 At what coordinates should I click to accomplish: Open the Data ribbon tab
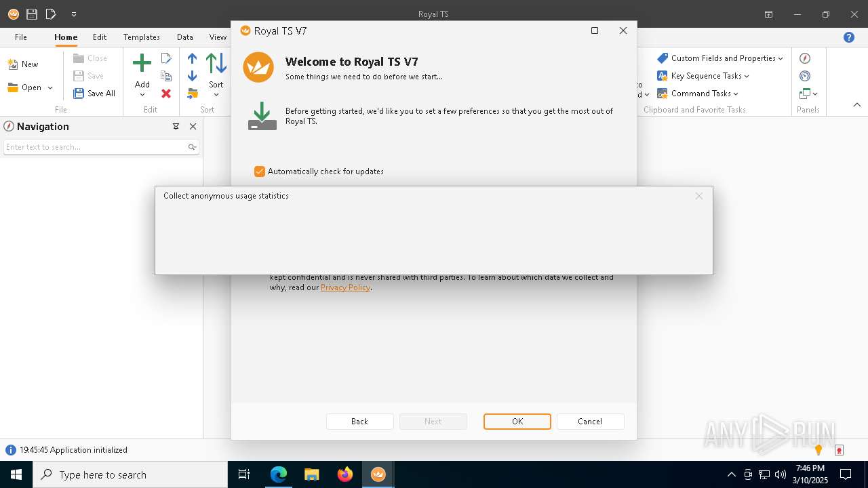pos(185,37)
